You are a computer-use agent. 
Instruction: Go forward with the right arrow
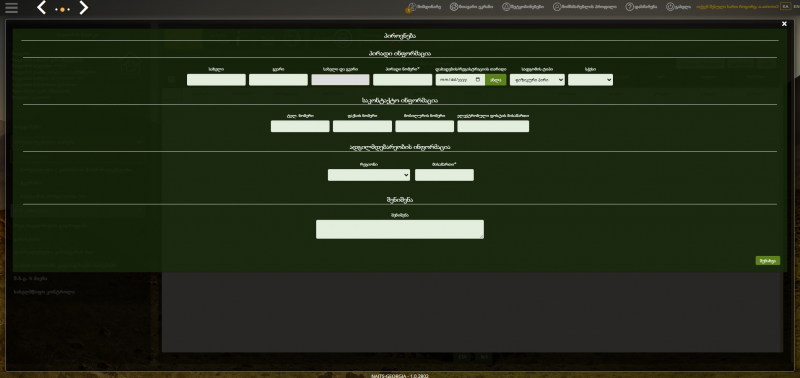(x=84, y=8)
